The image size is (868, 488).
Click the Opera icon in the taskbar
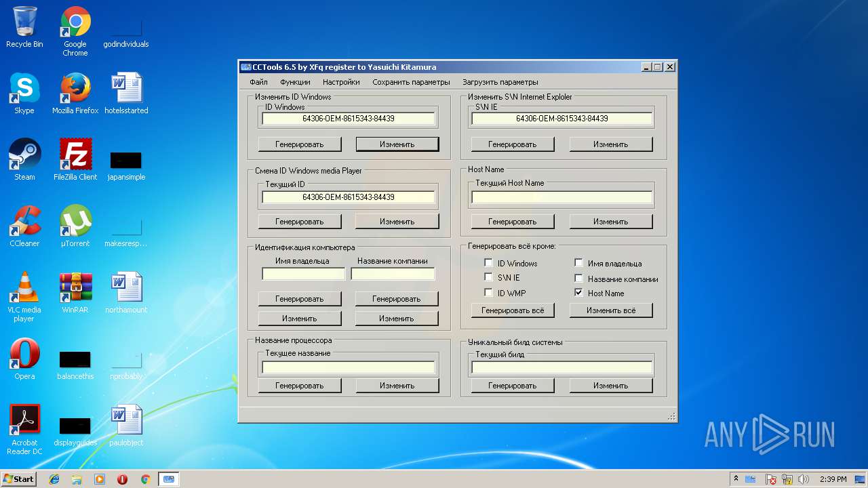click(x=123, y=479)
